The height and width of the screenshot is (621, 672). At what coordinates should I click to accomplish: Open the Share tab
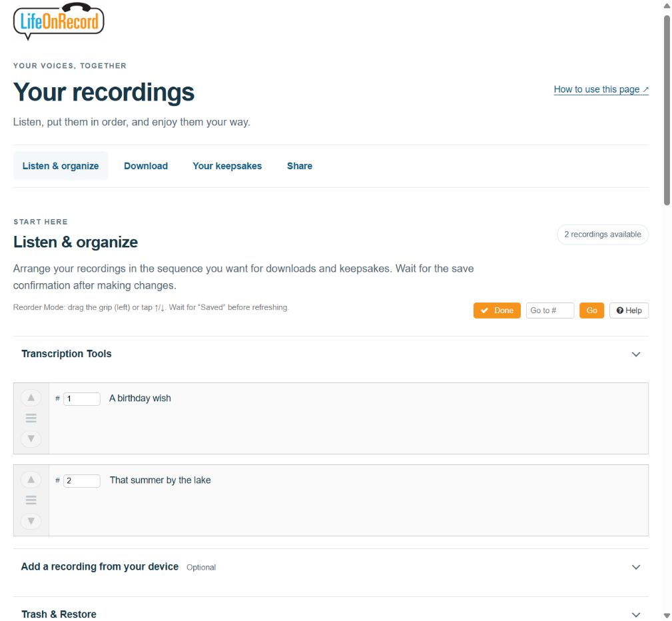[300, 166]
